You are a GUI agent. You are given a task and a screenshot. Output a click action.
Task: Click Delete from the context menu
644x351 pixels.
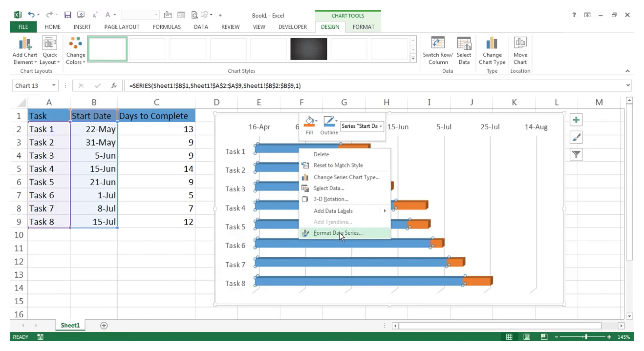pyautogui.click(x=321, y=154)
